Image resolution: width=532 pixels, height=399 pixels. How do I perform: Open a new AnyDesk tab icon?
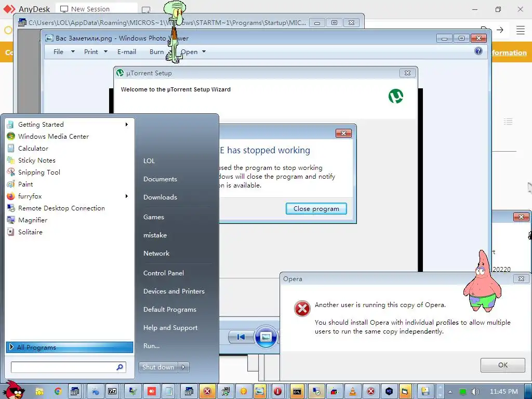146,9
